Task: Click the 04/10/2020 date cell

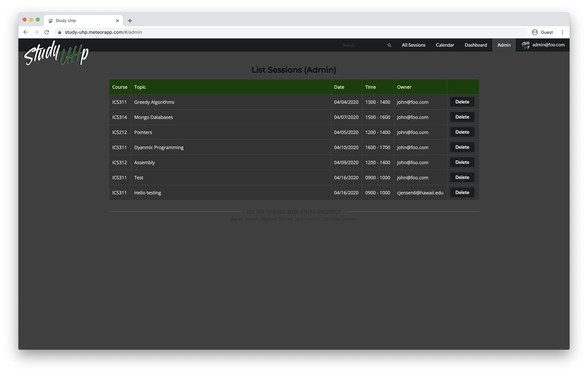Action: [346, 147]
